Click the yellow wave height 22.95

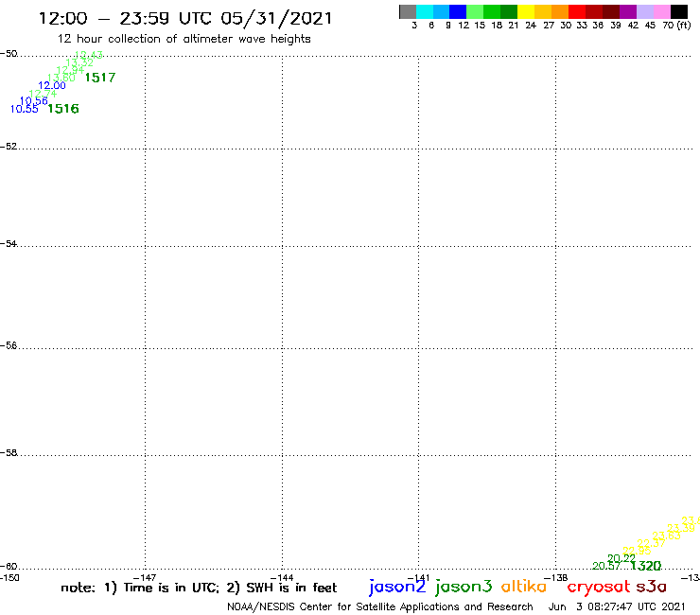click(637, 551)
